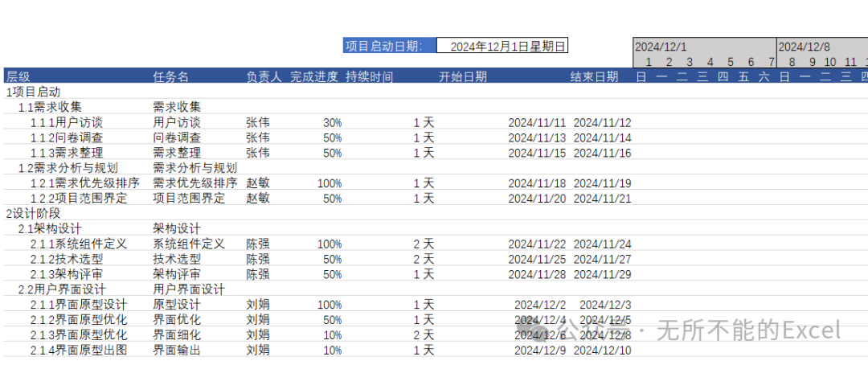Click the 持续时间 column header
Viewport: 868px width, 365px height.
(x=369, y=77)
